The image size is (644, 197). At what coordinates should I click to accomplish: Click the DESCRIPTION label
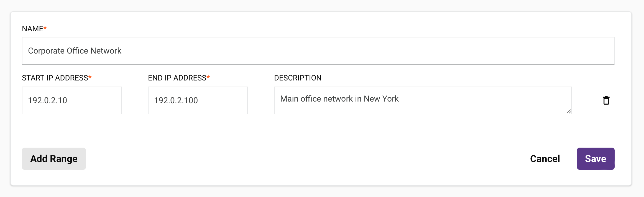(x=298, y=78)
